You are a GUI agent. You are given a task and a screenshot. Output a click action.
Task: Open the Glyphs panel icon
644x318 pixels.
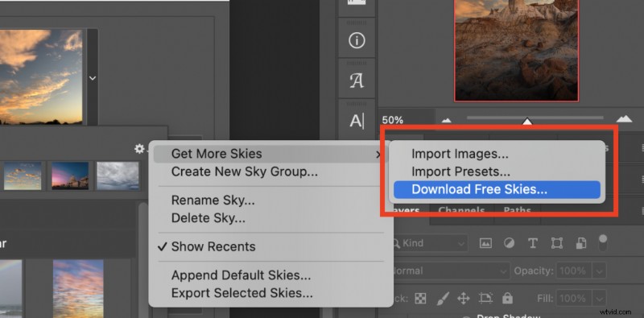click(357, 81)
